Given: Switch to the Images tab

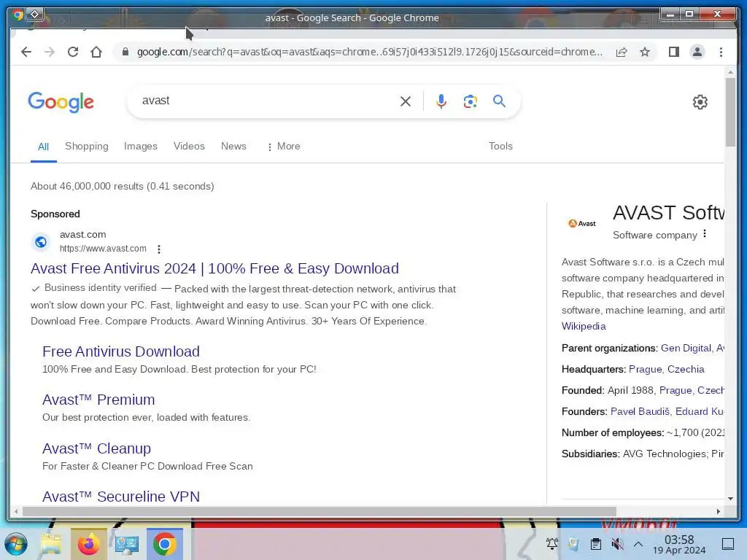Looking at the screenshot, I should 141,146.
